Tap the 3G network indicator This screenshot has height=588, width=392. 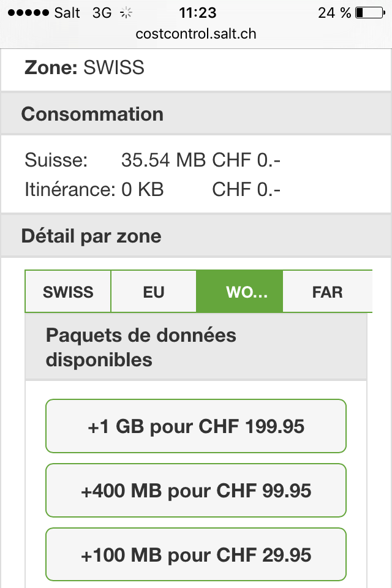click(102, 13)
